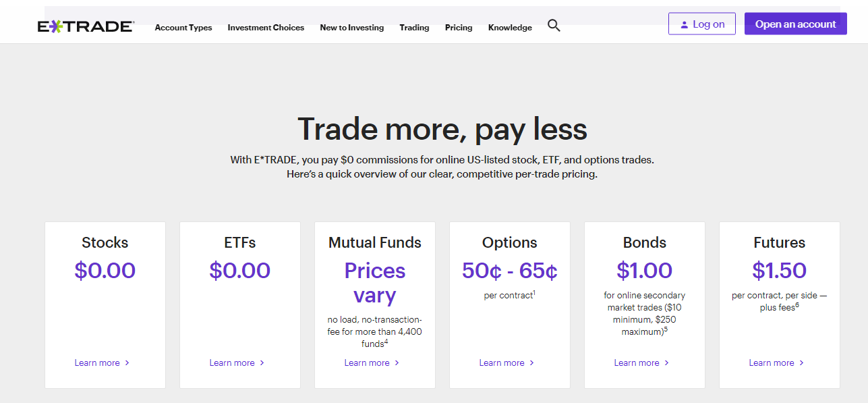Click the per contract text under Options

tap(509, 295)
